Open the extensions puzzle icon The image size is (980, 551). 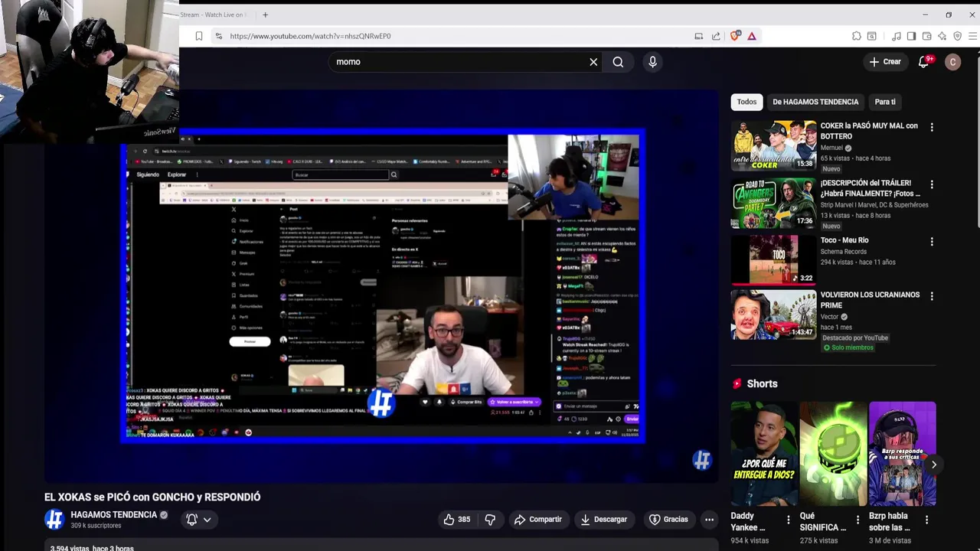(856, 36)
